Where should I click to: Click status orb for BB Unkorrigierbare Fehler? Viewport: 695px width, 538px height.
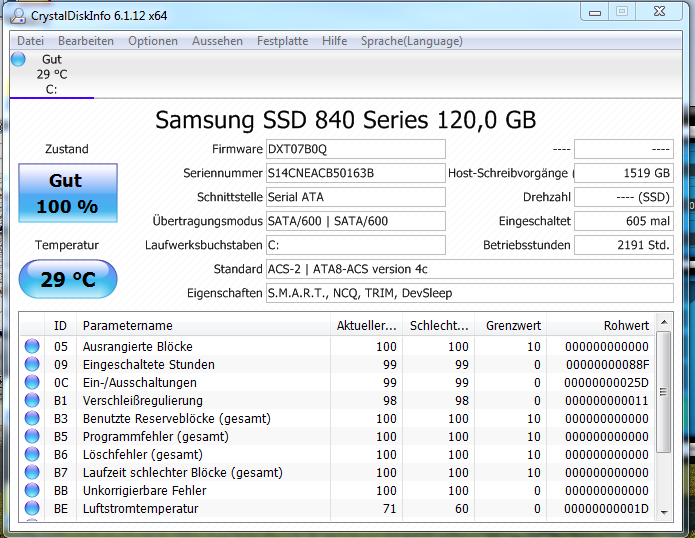pyautogui.click(x=32, y=490)
